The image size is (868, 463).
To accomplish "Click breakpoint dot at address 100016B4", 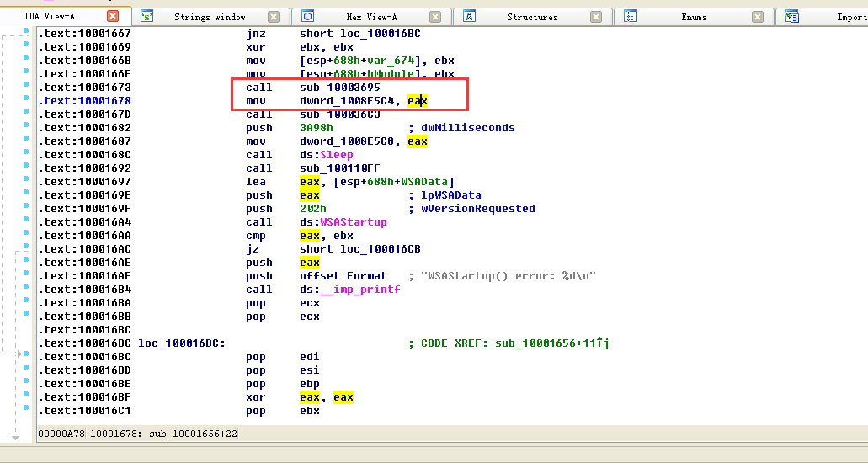I will pyautogui.click(x=26, y=287).
